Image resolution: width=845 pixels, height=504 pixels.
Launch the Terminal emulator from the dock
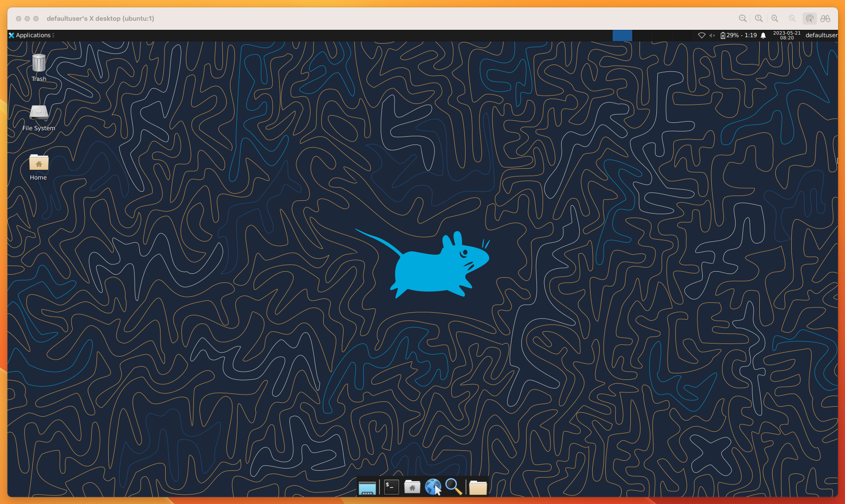[392, 487]
